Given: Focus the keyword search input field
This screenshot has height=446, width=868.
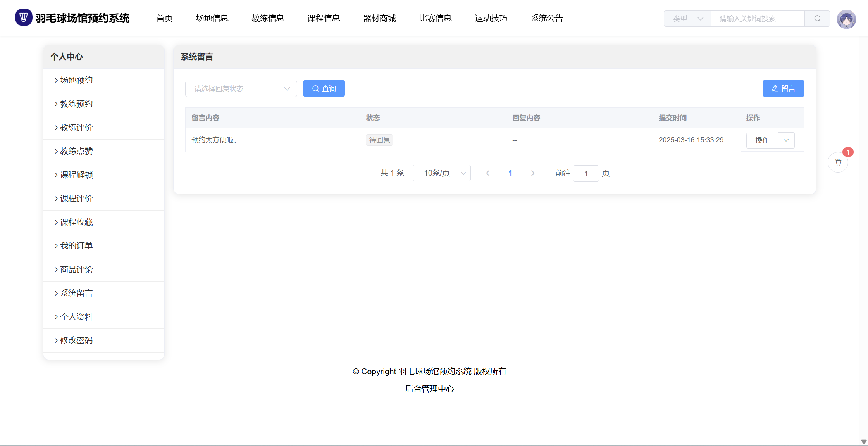Looking at the screenshot, I should click(757, 19).
